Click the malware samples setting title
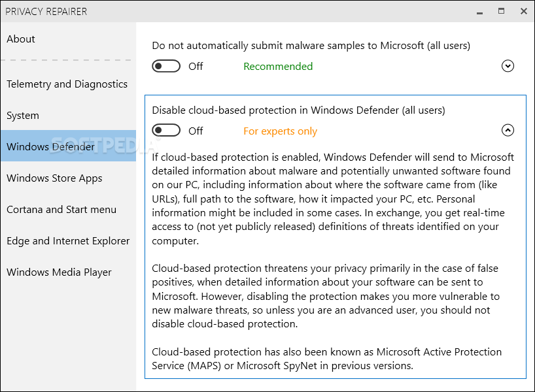 (x=311, y=46)
